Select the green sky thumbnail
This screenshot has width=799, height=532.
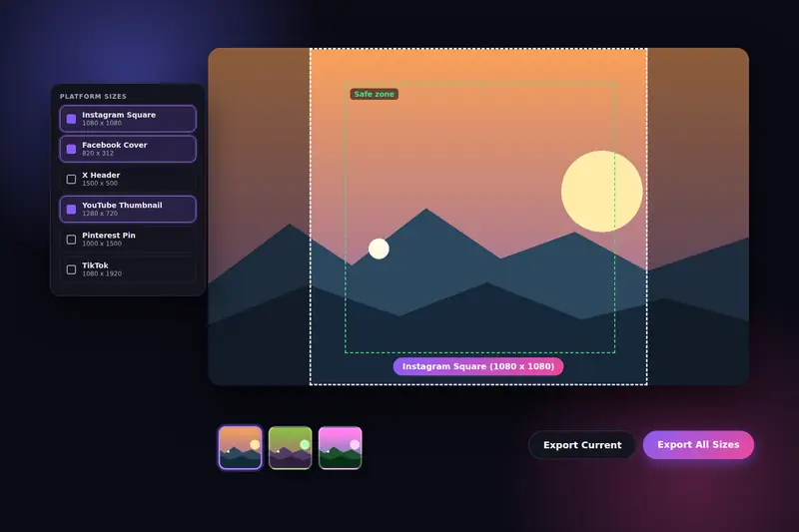(x=290, y=447)
